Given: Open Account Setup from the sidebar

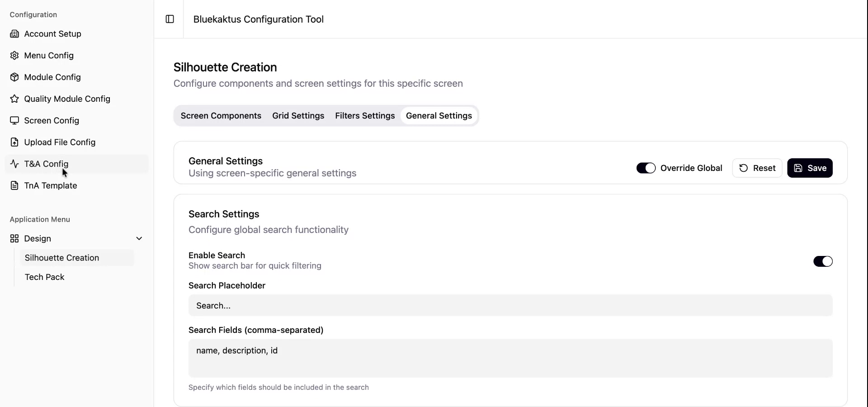Looking at the screenshot, I should click(52, 33).
